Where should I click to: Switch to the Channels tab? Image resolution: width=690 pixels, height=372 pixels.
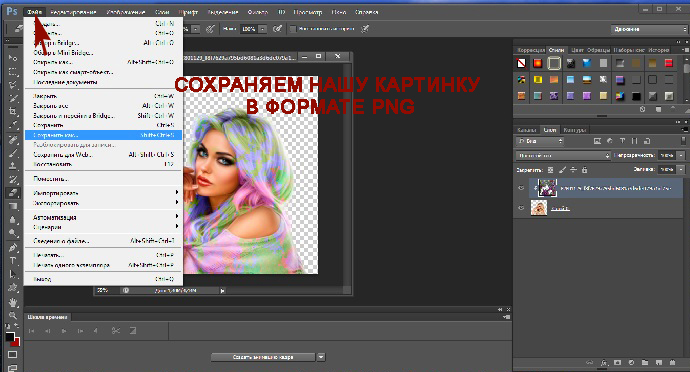pyautogui.click(x=527, y=130)
